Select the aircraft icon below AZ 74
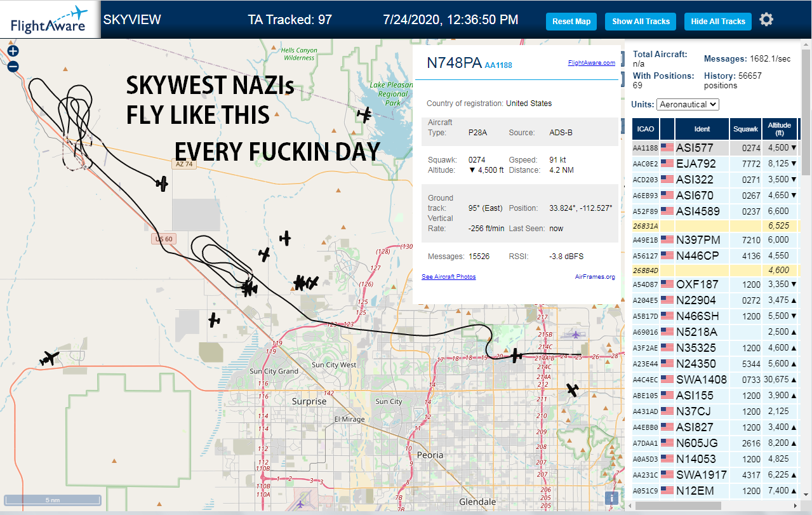Image resolution: width=812 pixels, height=515 pixels. [162, 184]
